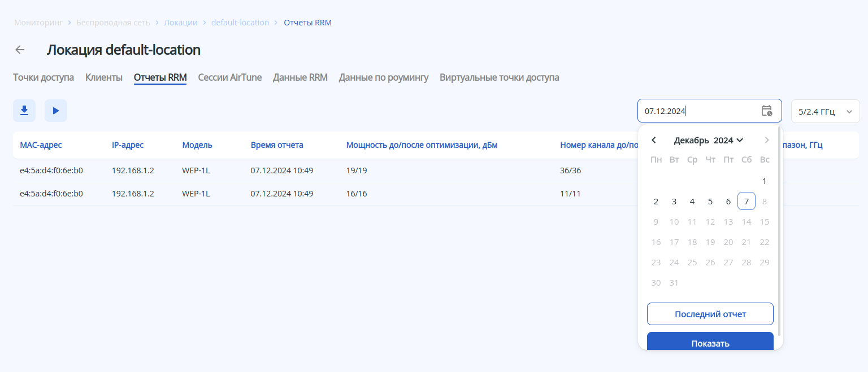Click the Показать button
868x372 pixels.
pyautogui.click(x=710, y=343)
